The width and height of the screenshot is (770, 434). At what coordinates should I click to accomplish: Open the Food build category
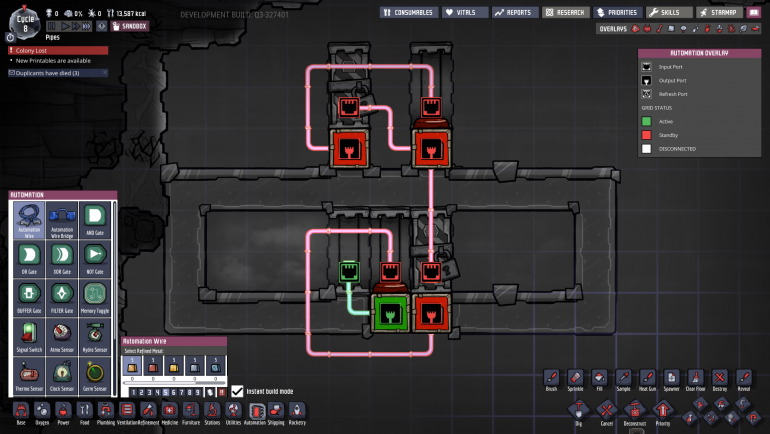click(84, 413)
